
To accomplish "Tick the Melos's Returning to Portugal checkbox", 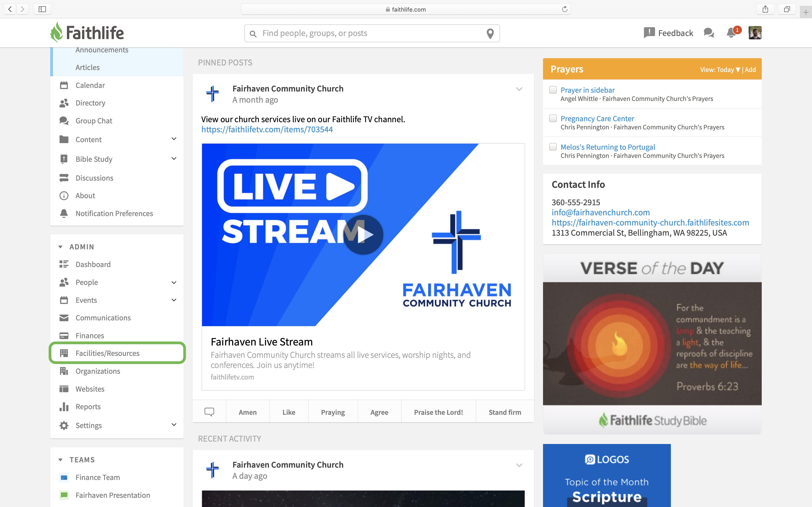I will click(553, 147).
